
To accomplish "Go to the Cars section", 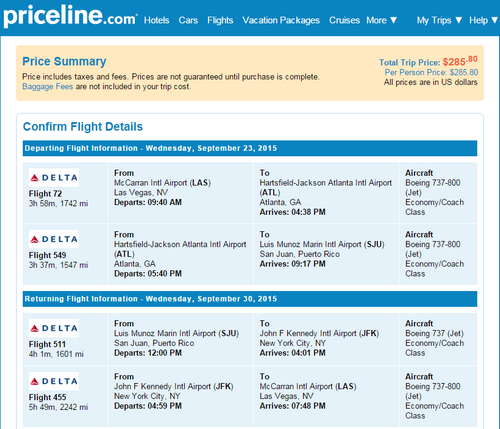I will click(188, 20).
